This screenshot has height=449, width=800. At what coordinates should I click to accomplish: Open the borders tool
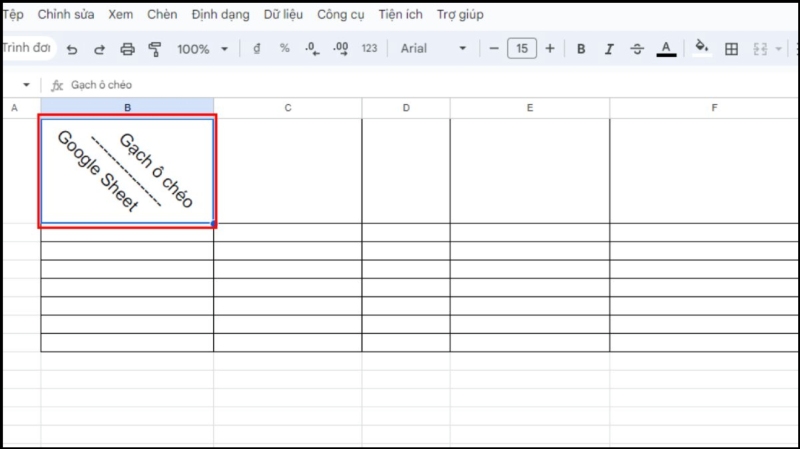coord(731,49)
